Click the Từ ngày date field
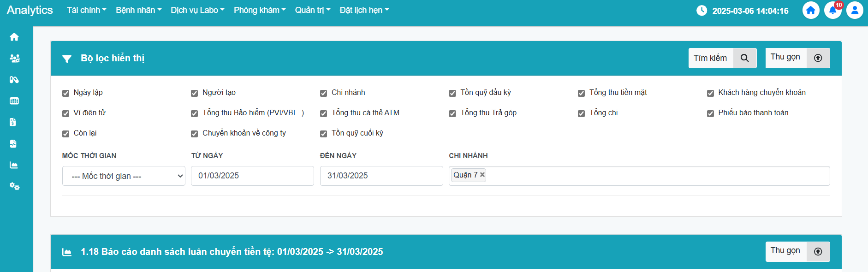868x272 pixels. [252, 176]
